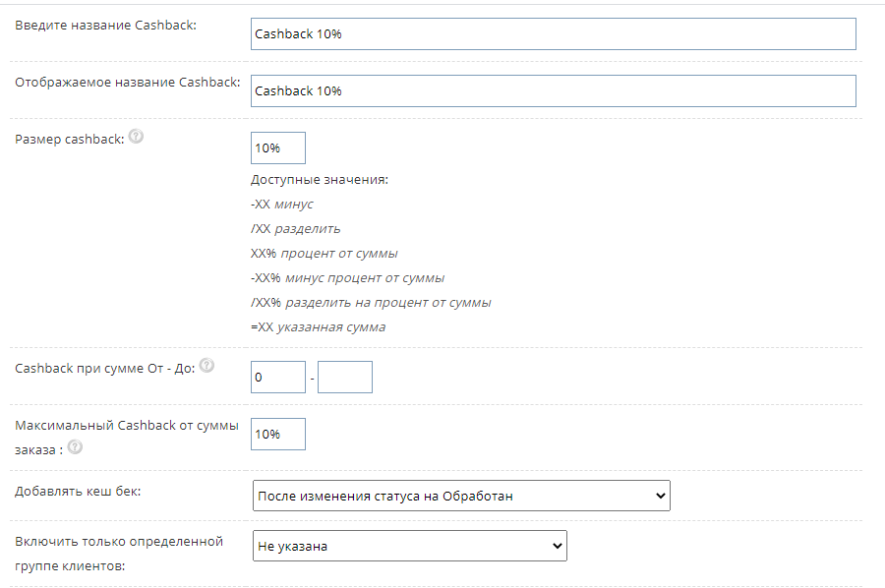This screenshot has height=588, width=885.
Task: Click the '-XX минус' hint line
Action: pyautogui.click(x=282, y=205)
